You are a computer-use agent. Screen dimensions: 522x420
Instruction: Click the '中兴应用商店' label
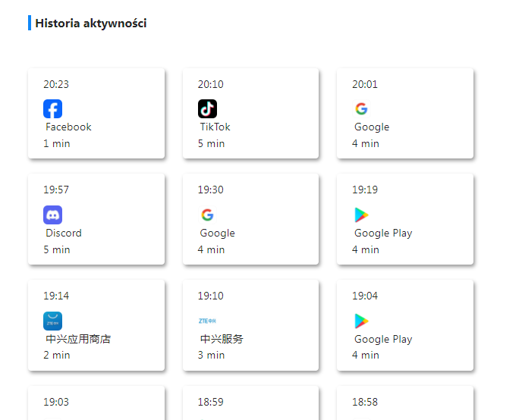pyautogui.click(x=78, y=339)
